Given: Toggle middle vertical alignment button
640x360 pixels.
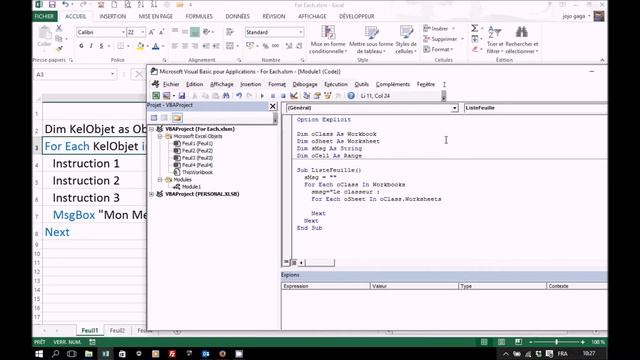Looking at the screenshot, I should tap(185, 32).
